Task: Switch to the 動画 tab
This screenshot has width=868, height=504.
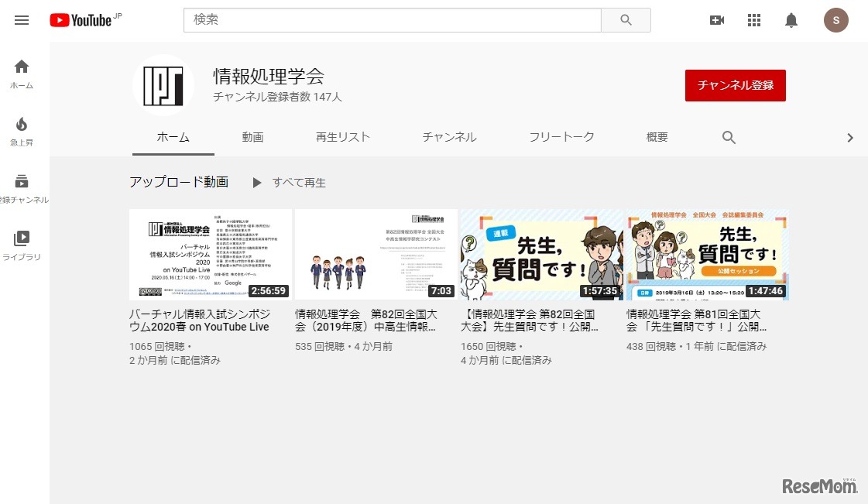Action: coord(252,136)
